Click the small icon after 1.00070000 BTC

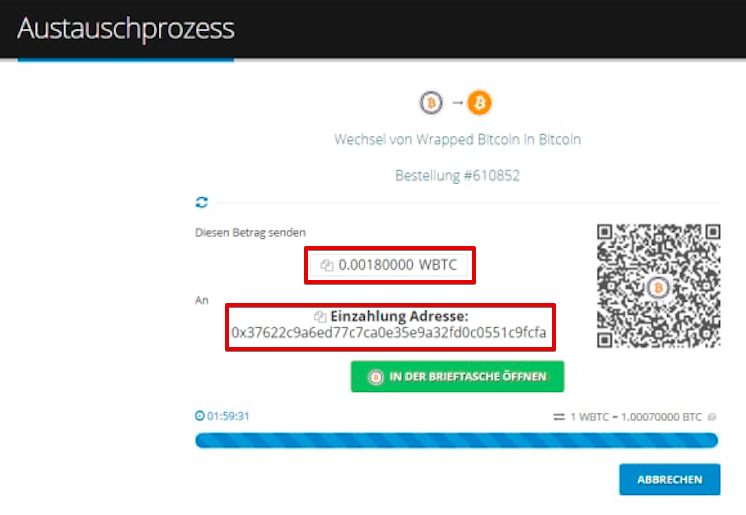pyautogui.click(x=712, y=417)
